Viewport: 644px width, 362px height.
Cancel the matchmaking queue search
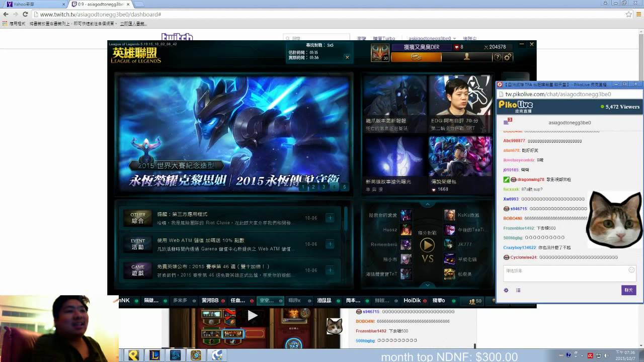point(347,57)
